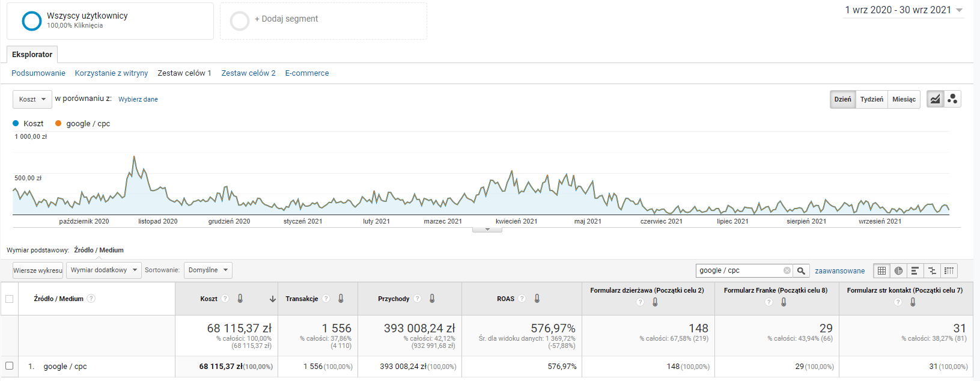Open the date range picker dropdown
The image size is (980, 381).
903,10
